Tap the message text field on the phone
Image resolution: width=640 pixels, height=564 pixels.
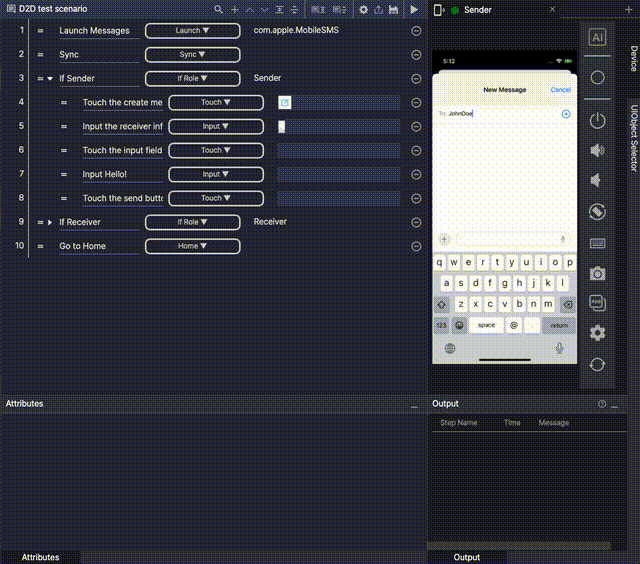(512, 240)
